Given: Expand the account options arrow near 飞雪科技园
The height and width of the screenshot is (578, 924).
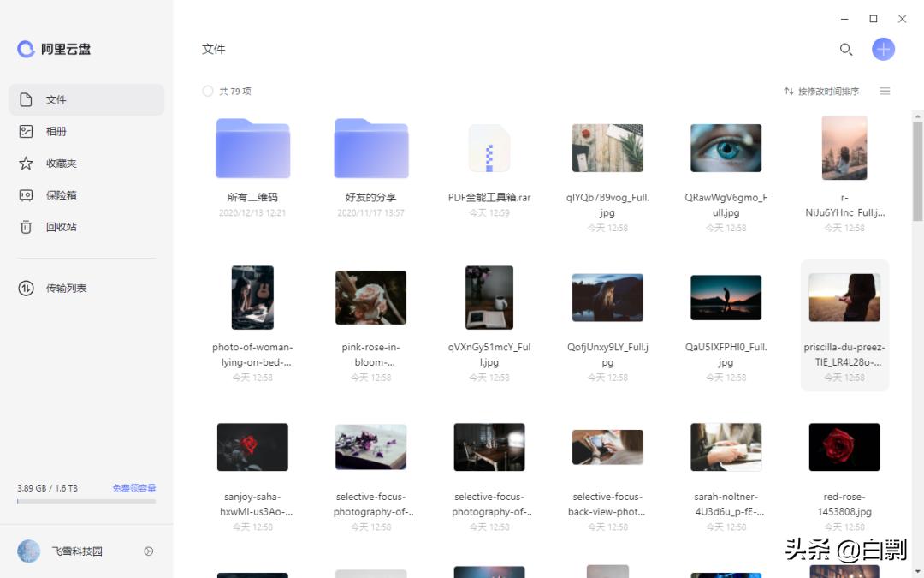Looking at the screenshot, I should (148, 551).
